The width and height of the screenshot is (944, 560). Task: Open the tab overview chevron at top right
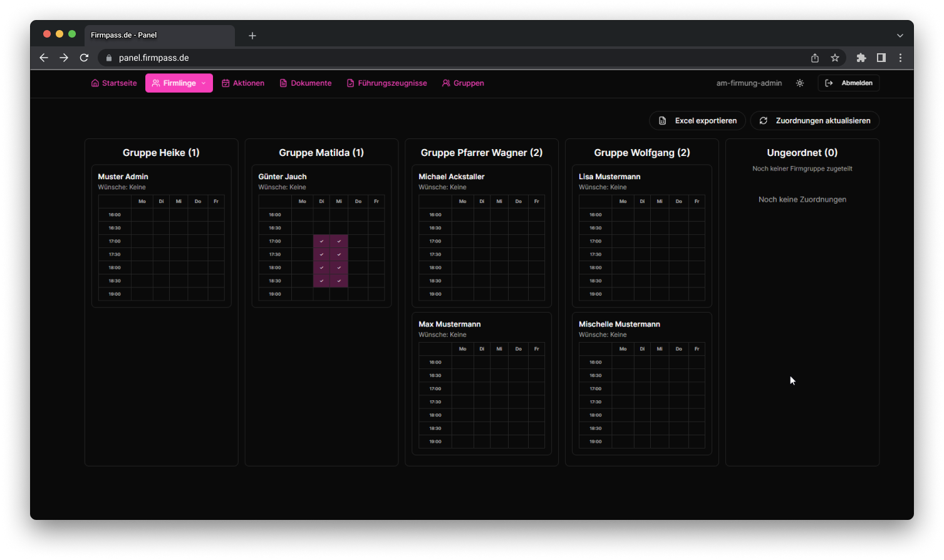click(900, 35)
